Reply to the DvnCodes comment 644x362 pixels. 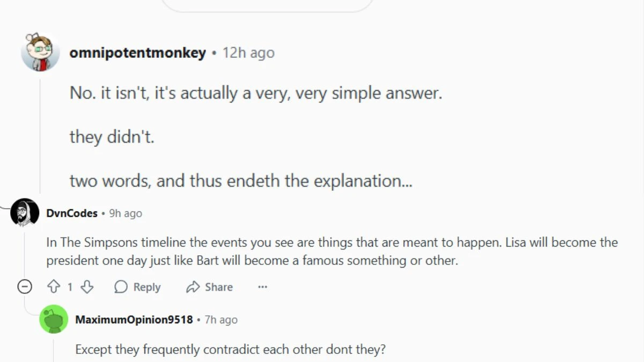[137, 287]
